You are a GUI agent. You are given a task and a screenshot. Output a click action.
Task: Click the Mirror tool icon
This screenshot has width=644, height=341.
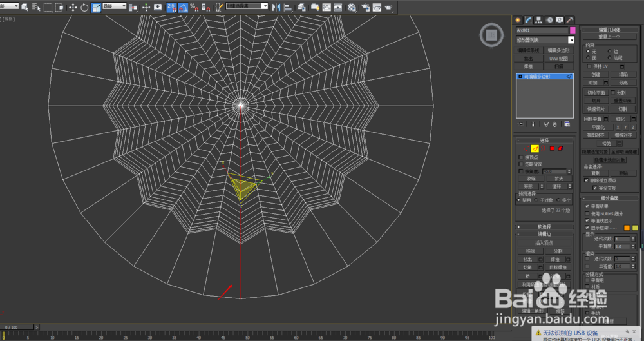coord(276,7)
